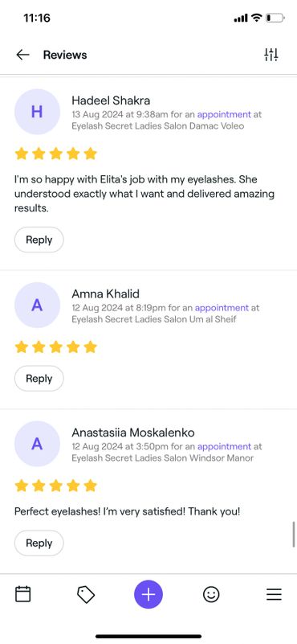
Task: Reply to Amna Khalid's review
Action: (39, 379)
